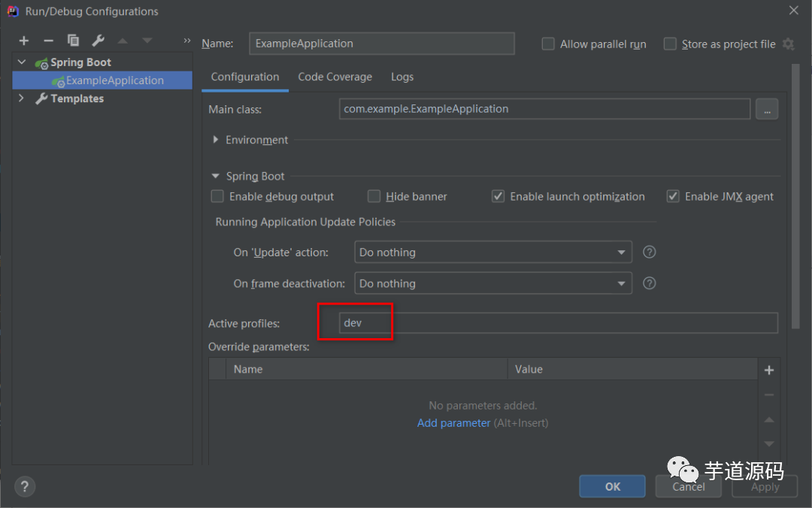Add override parameter with plus icon

click(x=769, y=370)
